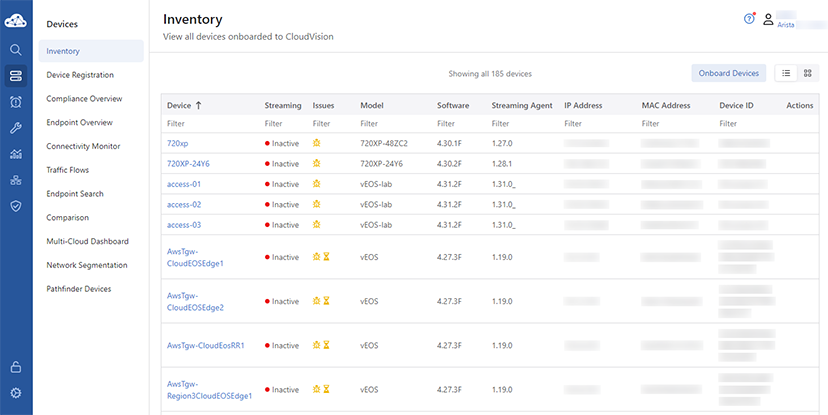Open the user profile icon
The image size is (828, 415).
[x=768, y=20]
